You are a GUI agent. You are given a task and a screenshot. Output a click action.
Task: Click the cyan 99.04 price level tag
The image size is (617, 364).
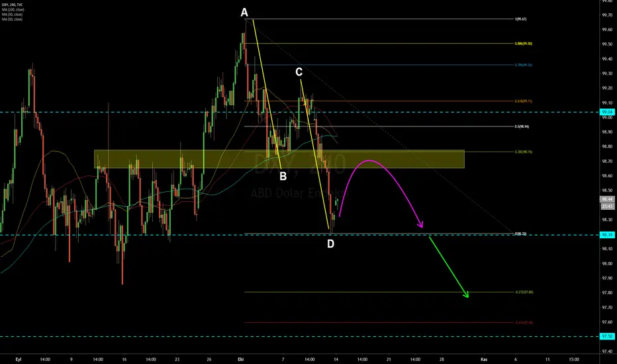coord(606,112)
